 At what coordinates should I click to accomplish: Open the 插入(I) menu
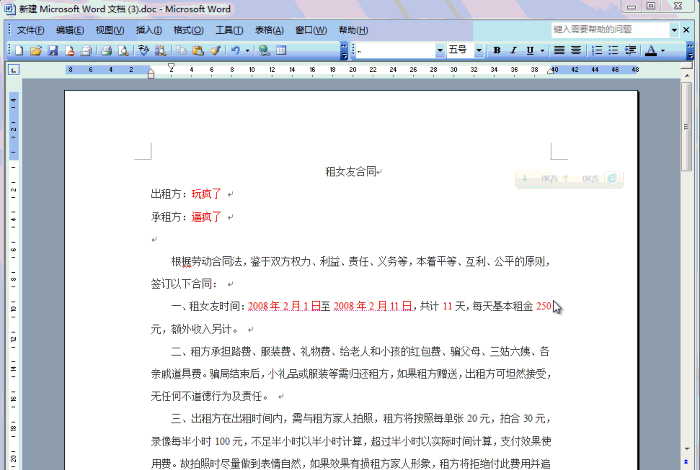point(149,30)
